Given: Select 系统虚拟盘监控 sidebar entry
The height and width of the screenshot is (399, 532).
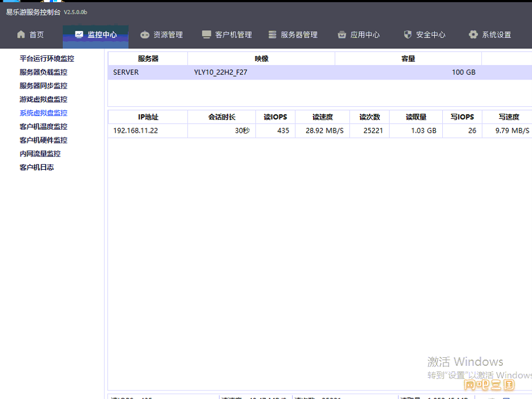Looking at the screenshot, I should tap(43, 113).
